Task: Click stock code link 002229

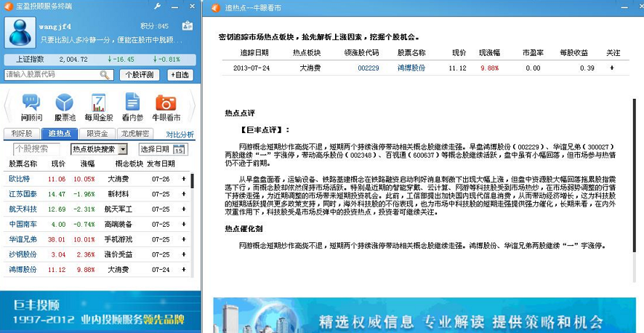Action: coord(369,68)
